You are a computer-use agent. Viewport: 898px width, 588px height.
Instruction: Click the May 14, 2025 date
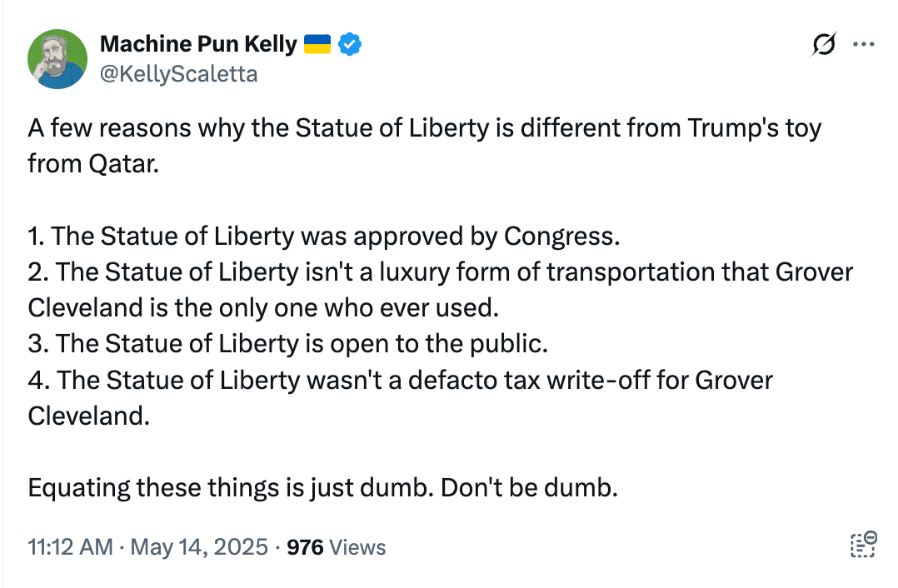pyautogui.click(x=199, y=547)
